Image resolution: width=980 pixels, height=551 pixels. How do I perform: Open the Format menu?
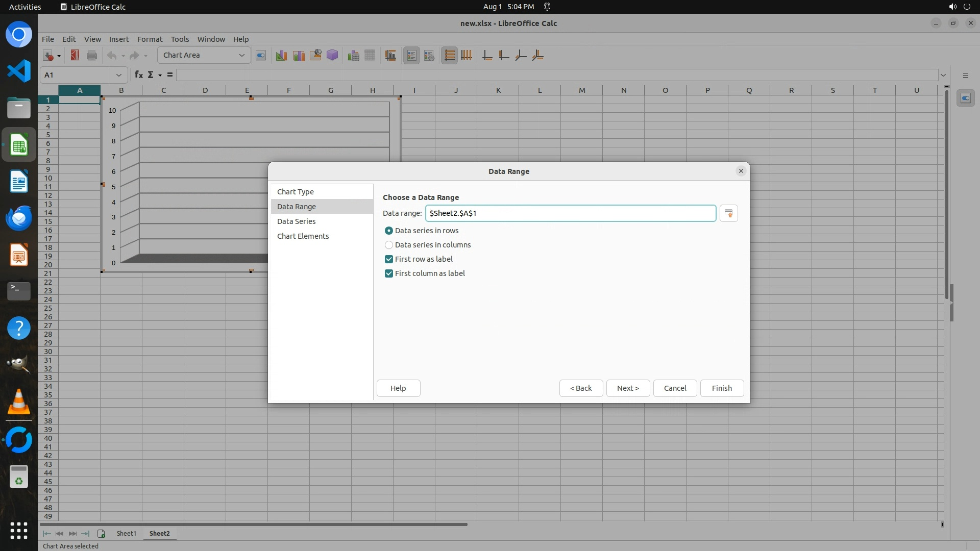pyautogui.click(x=150, y=39)
